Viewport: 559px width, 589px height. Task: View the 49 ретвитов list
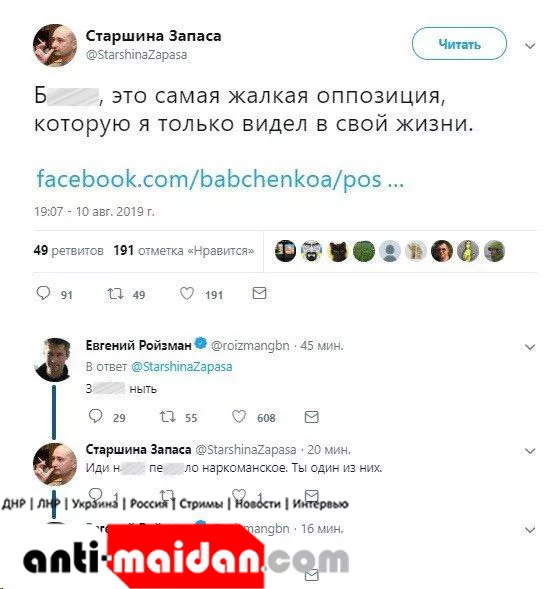68,250
